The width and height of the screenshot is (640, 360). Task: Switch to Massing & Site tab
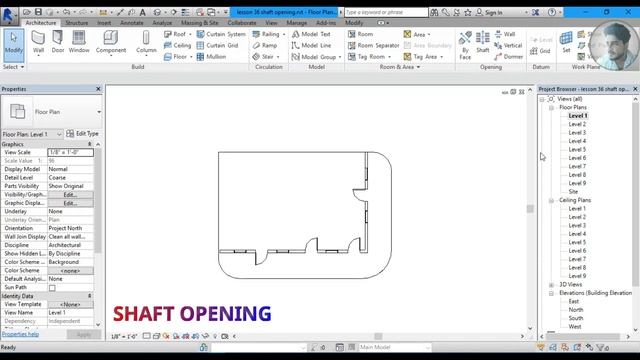pos(199,23)
